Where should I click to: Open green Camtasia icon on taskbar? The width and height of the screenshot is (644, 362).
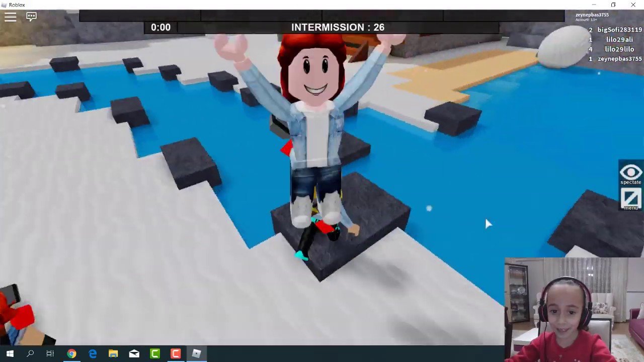point(155,354)
